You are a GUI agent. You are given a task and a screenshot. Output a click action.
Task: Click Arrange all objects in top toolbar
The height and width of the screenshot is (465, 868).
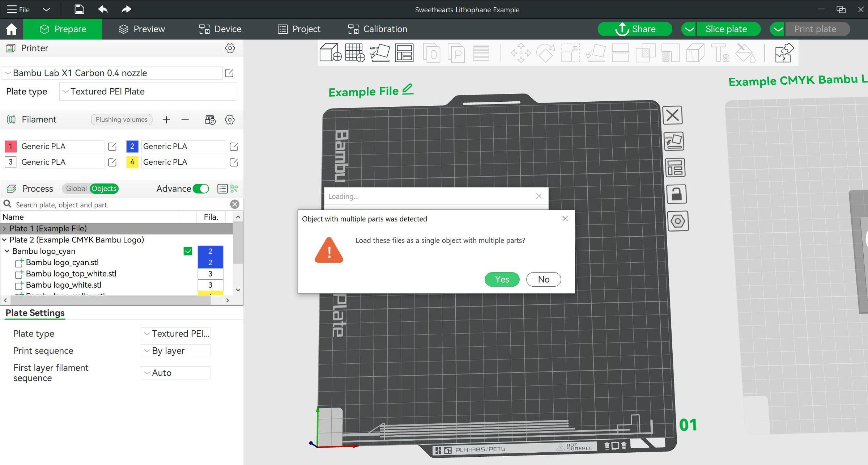click(x=404, y=53)
